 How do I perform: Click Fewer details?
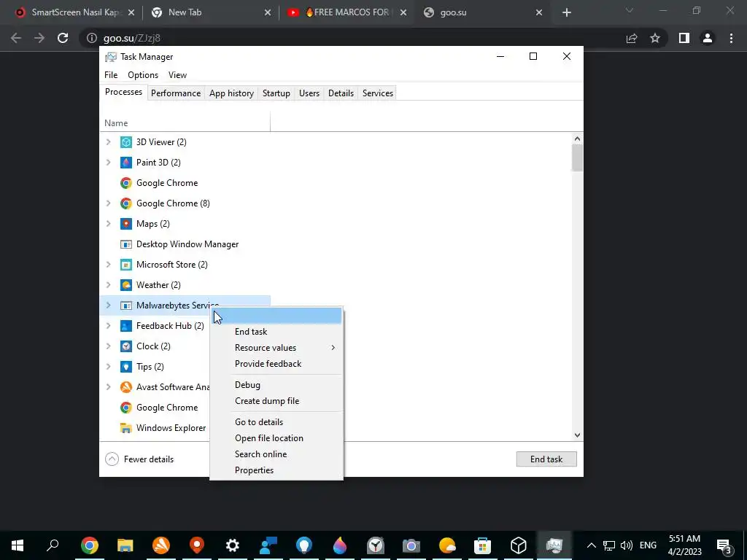click(139, 459)
